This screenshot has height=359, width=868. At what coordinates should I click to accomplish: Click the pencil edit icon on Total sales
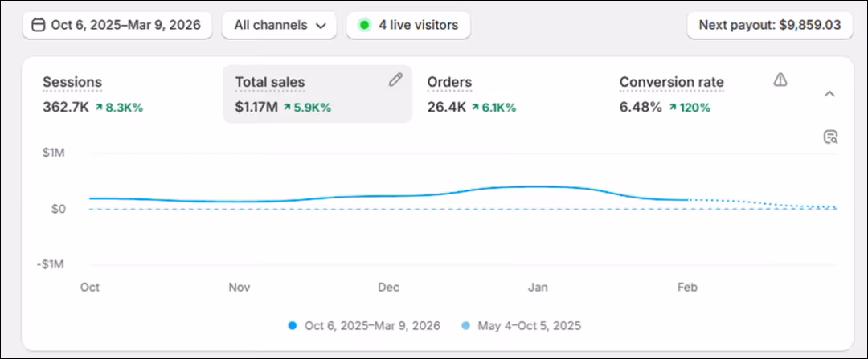point(395,80)
